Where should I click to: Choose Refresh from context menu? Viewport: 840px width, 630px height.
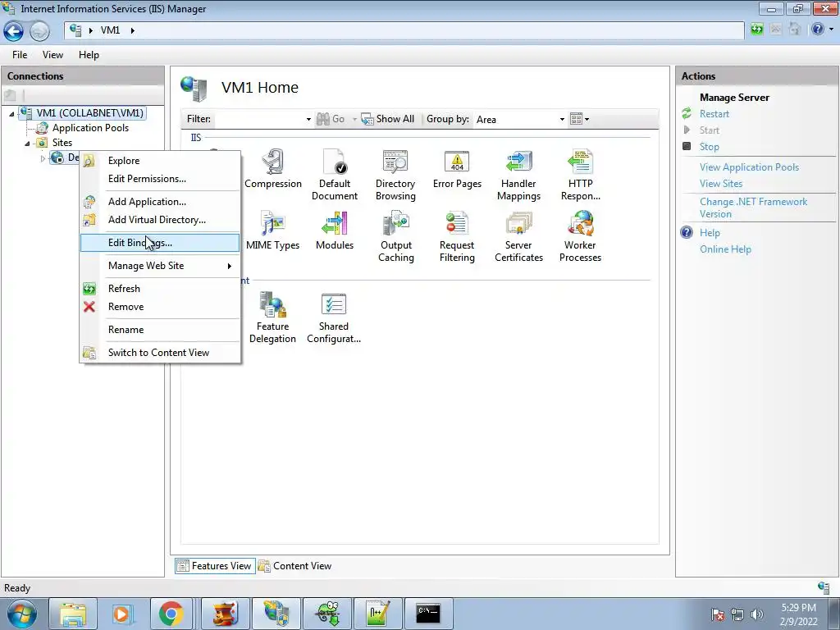160,289
